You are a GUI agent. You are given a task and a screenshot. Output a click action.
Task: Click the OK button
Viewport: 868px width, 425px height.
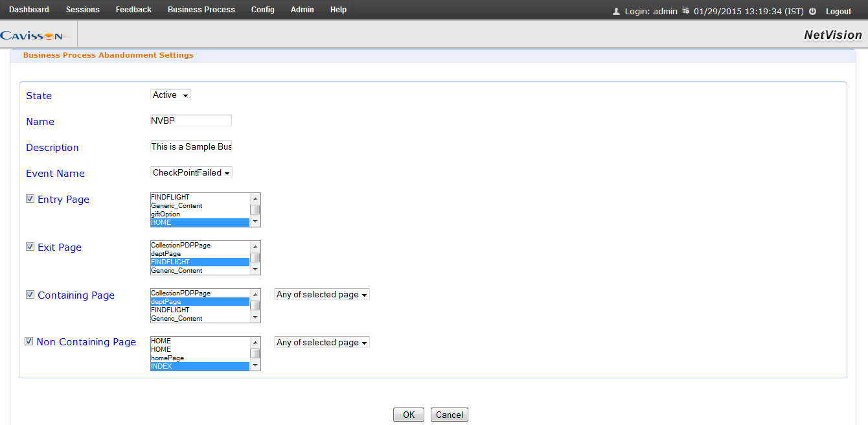tap(409, 415)
